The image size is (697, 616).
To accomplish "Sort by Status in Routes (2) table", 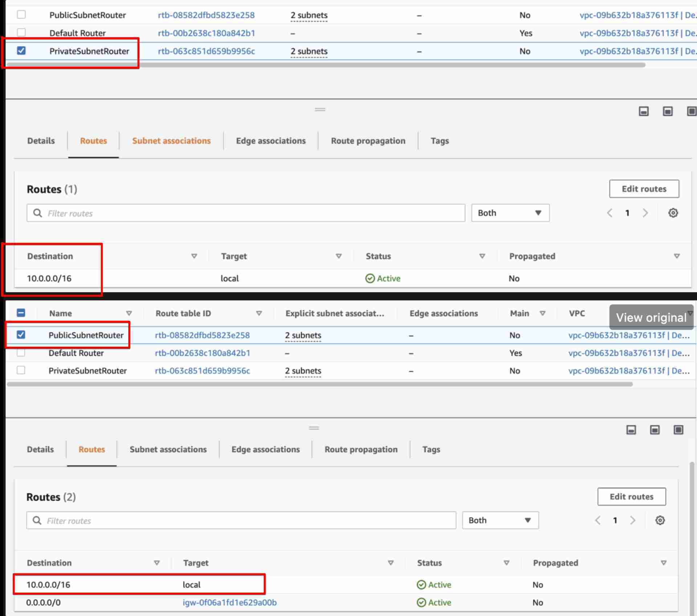I will tap(506, 563).
